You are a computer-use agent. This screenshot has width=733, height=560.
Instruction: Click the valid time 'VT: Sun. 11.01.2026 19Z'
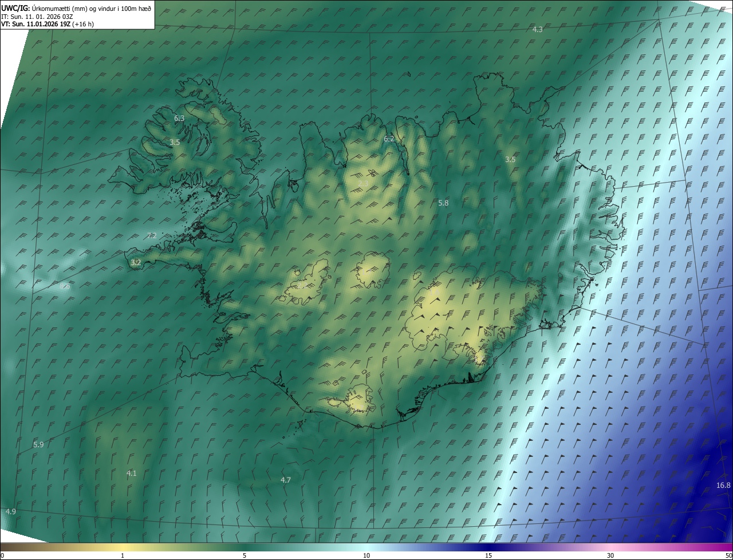[36, 24]
